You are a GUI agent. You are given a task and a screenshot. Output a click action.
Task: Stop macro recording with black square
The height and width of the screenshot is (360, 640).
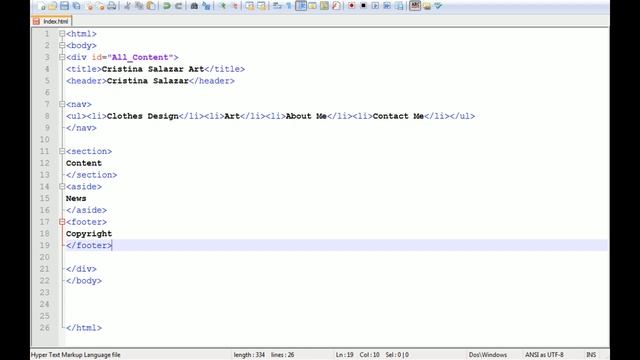click(x=363, y=6)
